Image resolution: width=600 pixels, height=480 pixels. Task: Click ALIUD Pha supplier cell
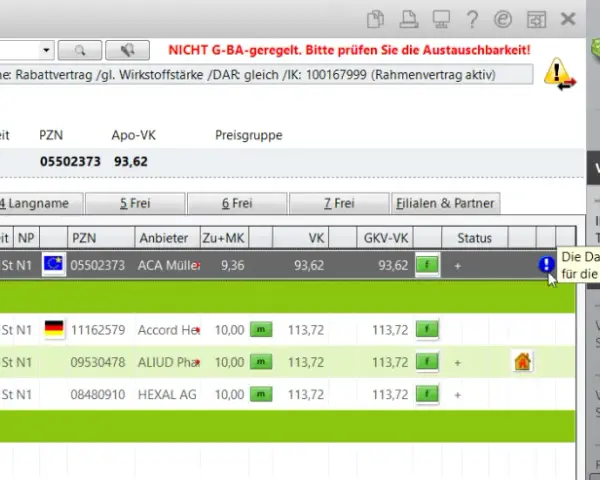[168, 362]
